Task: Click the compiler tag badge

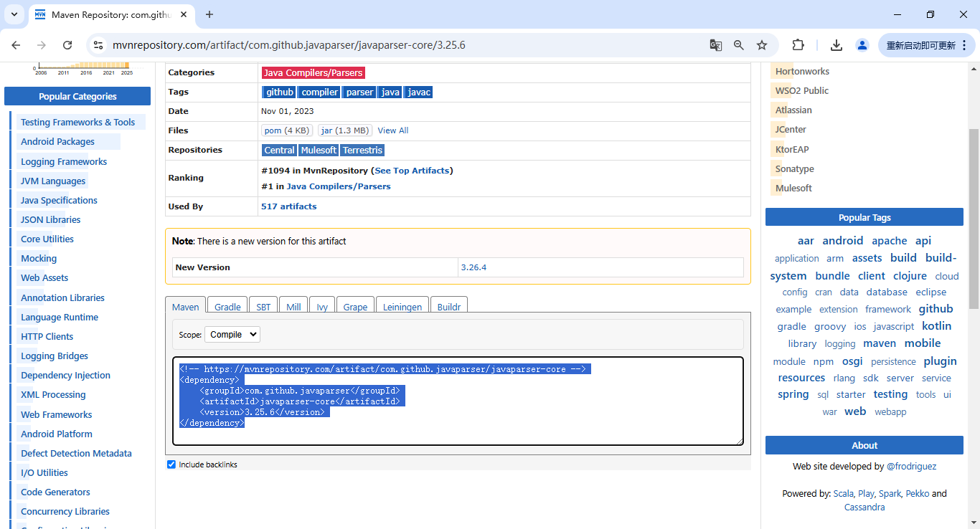Action: pos(319,92)
